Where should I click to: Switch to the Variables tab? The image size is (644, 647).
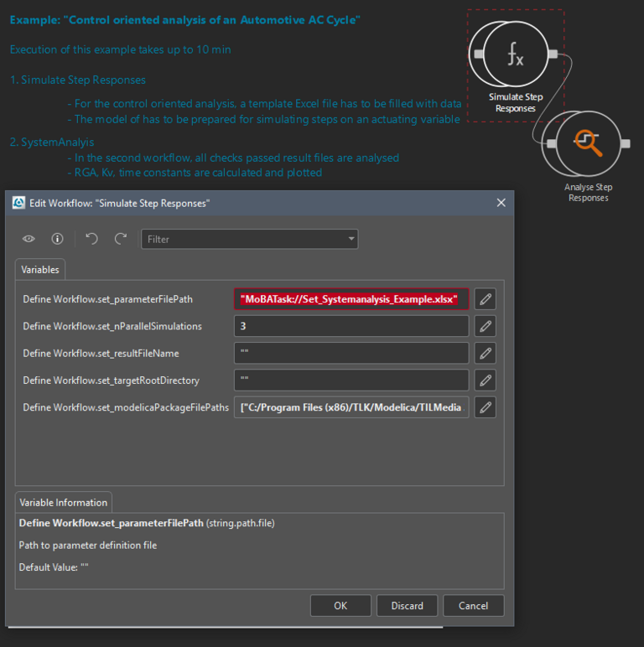click(x=40, y=270)
